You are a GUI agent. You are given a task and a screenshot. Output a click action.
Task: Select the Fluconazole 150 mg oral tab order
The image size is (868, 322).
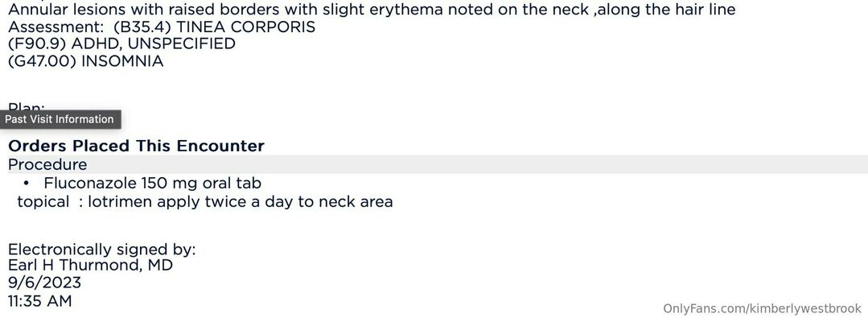pyautogui.click(x=152, y=183)
